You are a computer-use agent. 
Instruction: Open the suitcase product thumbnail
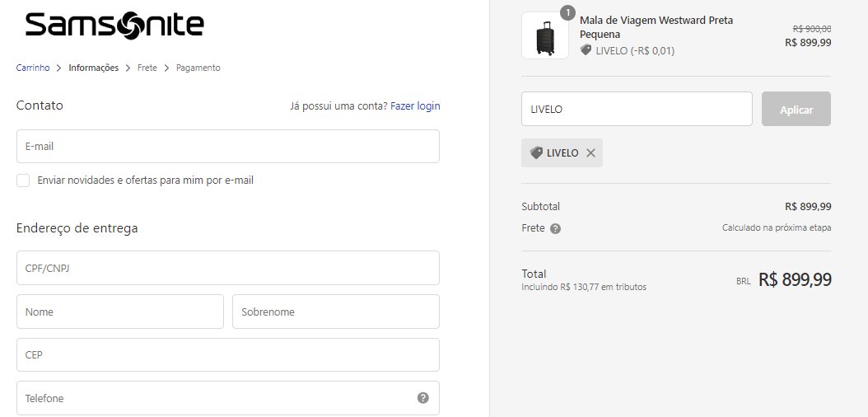click(544, 35)
